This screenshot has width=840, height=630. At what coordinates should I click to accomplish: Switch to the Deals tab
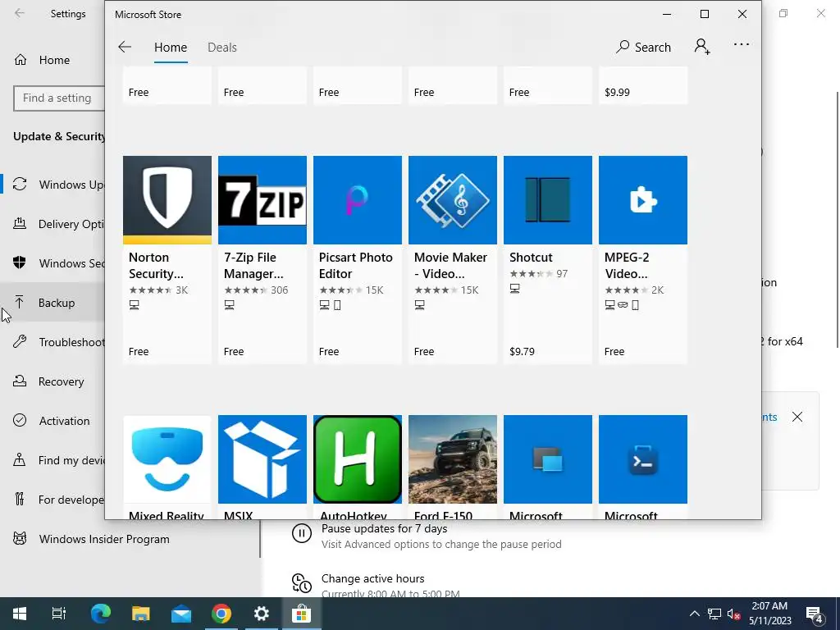221,47
